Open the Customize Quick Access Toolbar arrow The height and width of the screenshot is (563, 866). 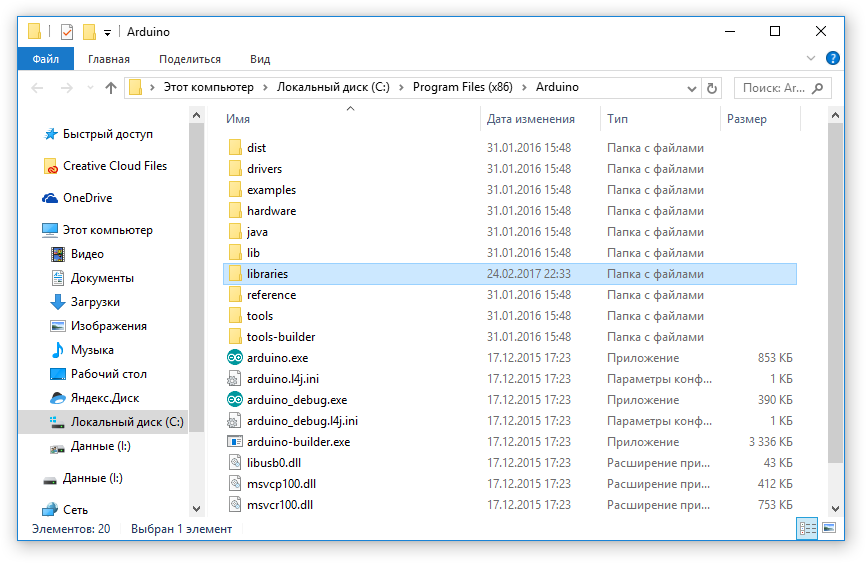pos(108,33)
